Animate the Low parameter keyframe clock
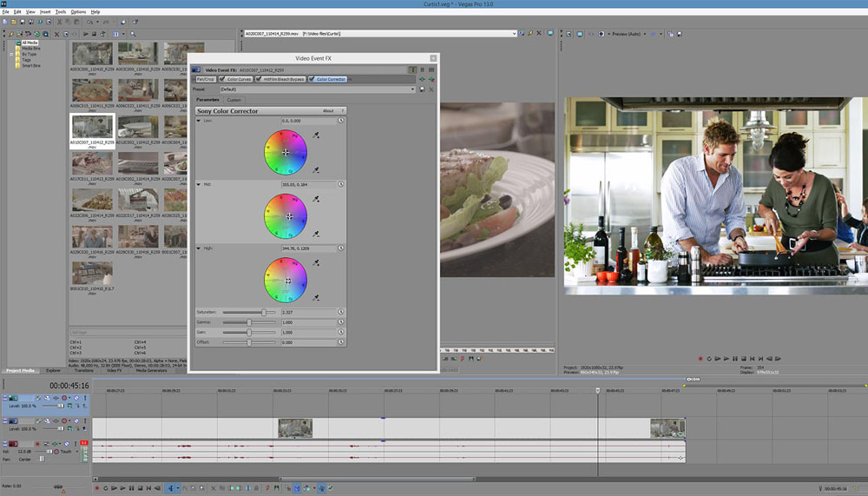868x496 pixels. point(341,120)
